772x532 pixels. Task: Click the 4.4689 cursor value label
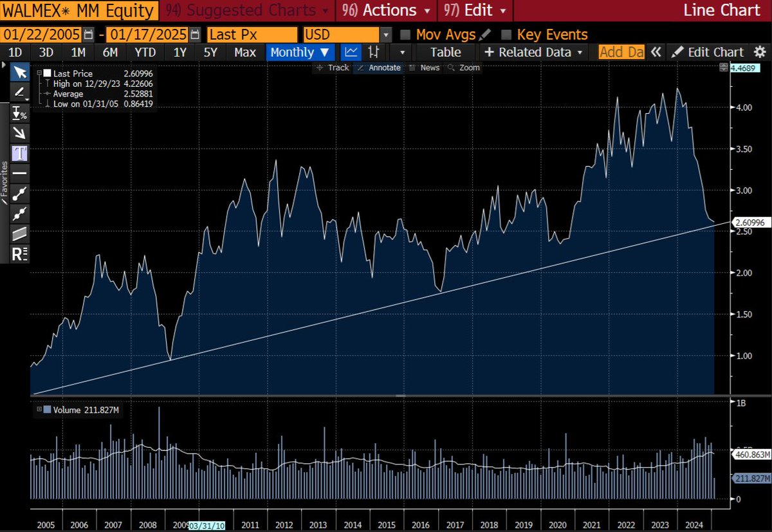coord(744,68)
